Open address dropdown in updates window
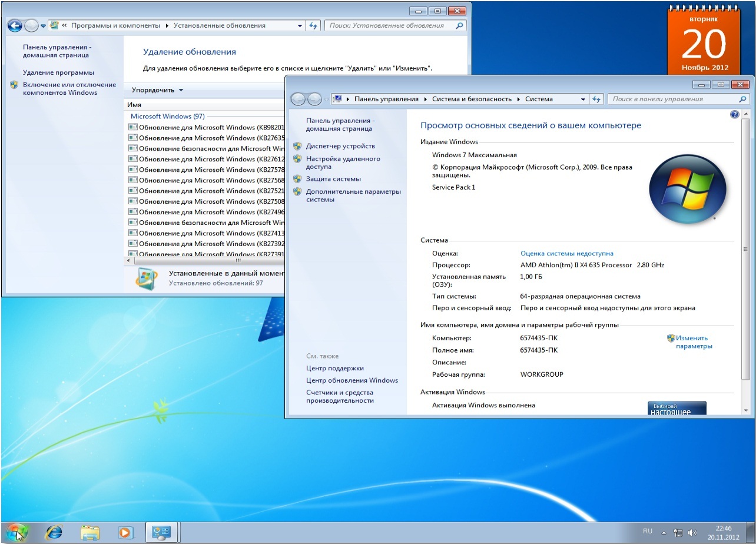Viewport: 756px width, 544px height. (x=300, y=25)
